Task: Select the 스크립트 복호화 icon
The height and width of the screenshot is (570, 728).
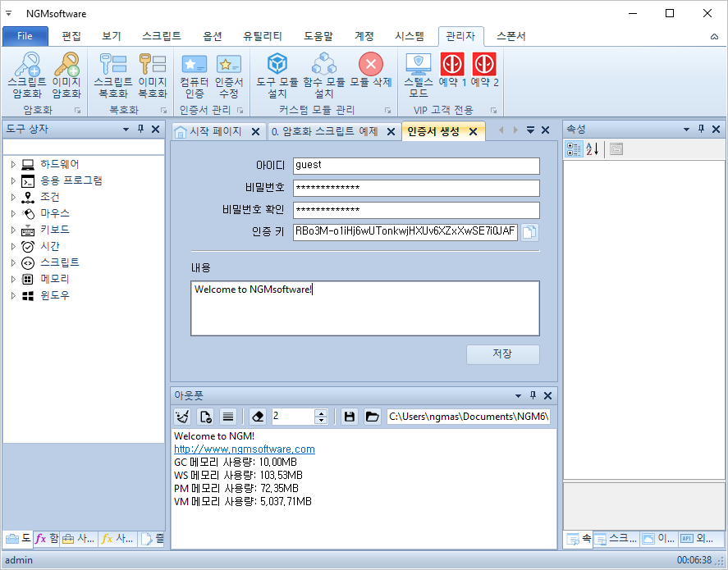Action: (113, 75)
